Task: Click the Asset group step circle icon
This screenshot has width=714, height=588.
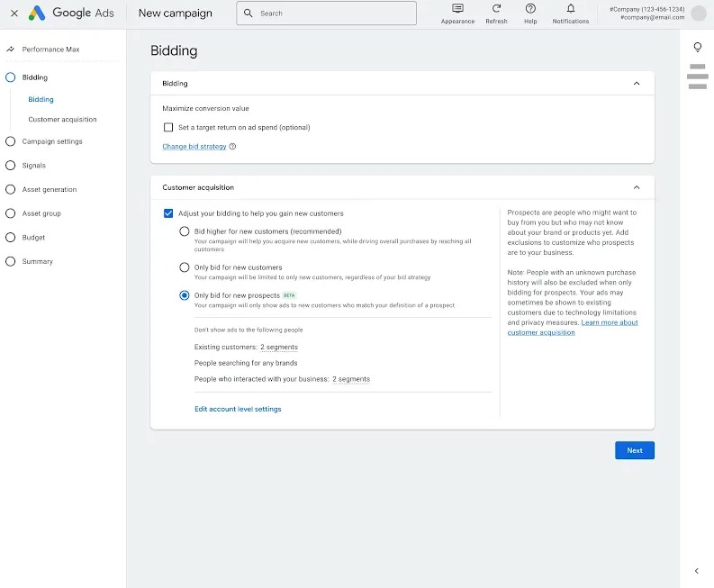Action: pyautogui.click(x=10, y=213)
